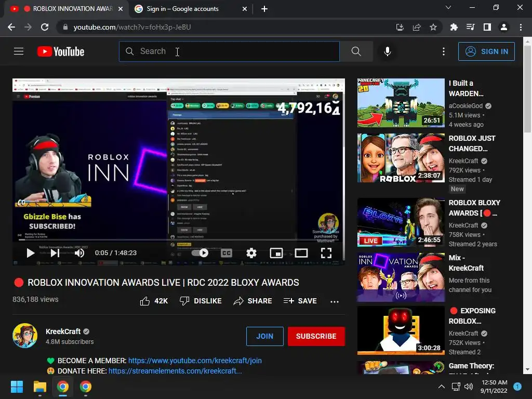Image resolution: width=532 pixels, height=399 pixels.
Task: Open EXPOSING ROBLOX video thumbnail
Action: (x=401, y=330)
